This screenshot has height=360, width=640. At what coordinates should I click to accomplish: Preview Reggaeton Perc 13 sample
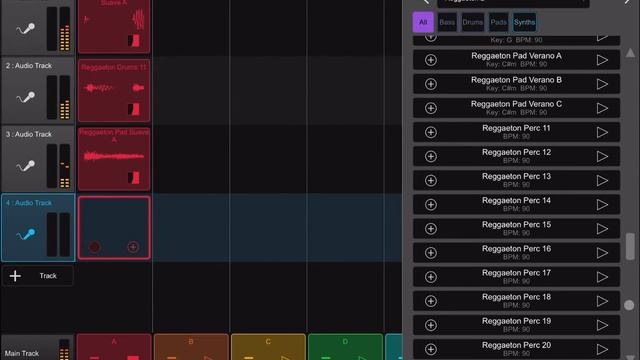click(x=602, y=180)
